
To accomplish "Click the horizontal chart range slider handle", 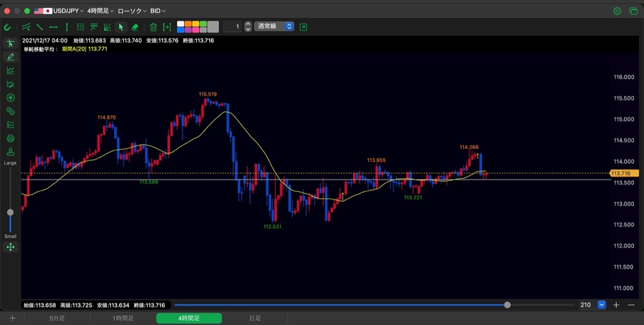I will pyautogui.click(x=507, y=305).
